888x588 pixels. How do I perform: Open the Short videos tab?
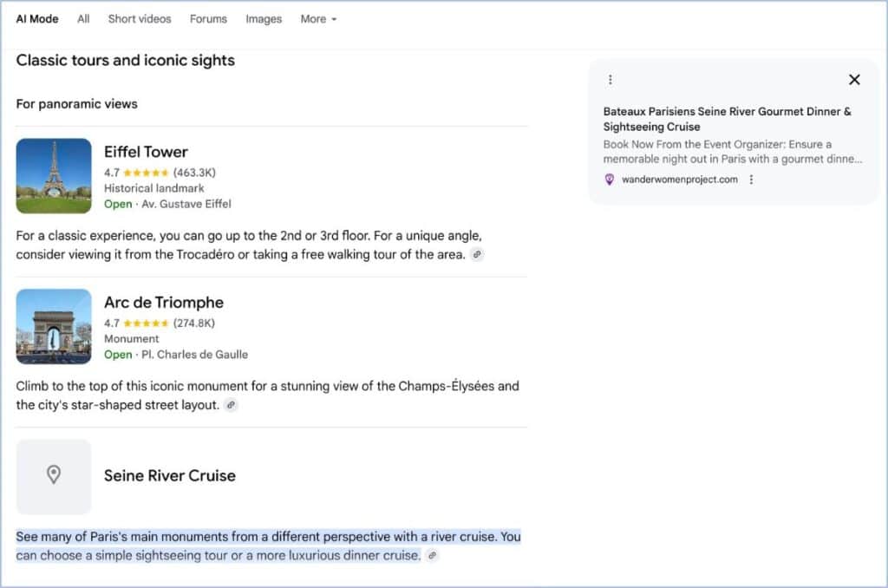(x=140, y=19)
